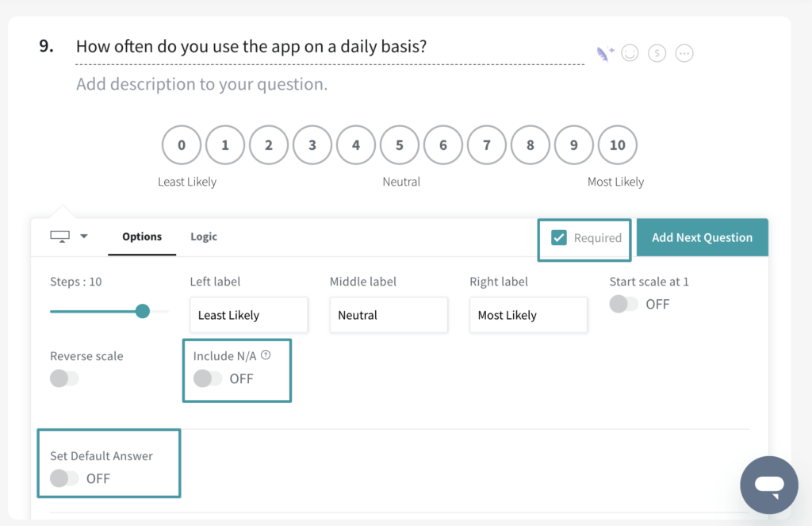This screenshot has width=812, height=526.
Task: Open the smiley emoji option for the question
Action: [x=630, y=52]
